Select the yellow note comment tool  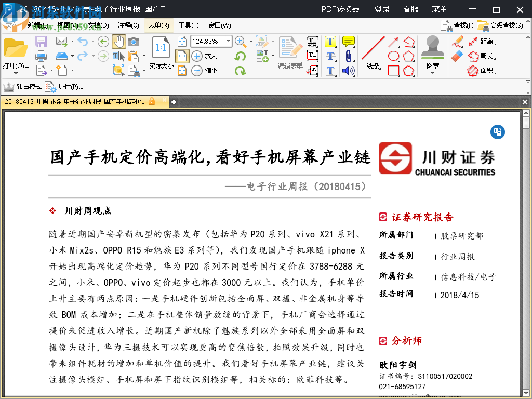[x=348, y=41]
